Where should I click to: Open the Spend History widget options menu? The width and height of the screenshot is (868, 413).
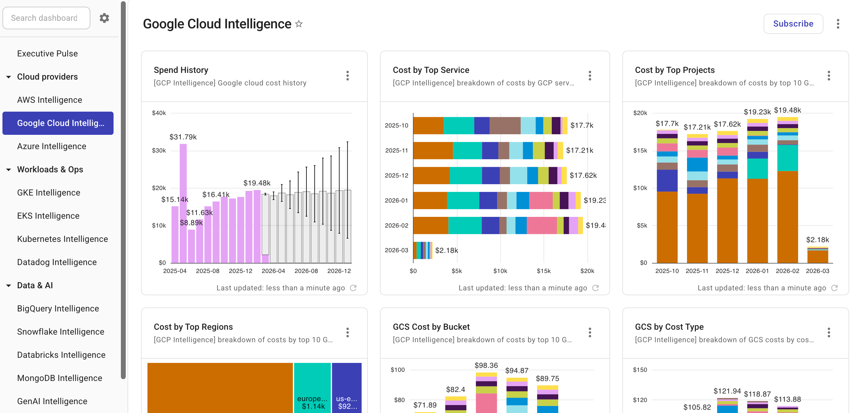click(347, 76)
